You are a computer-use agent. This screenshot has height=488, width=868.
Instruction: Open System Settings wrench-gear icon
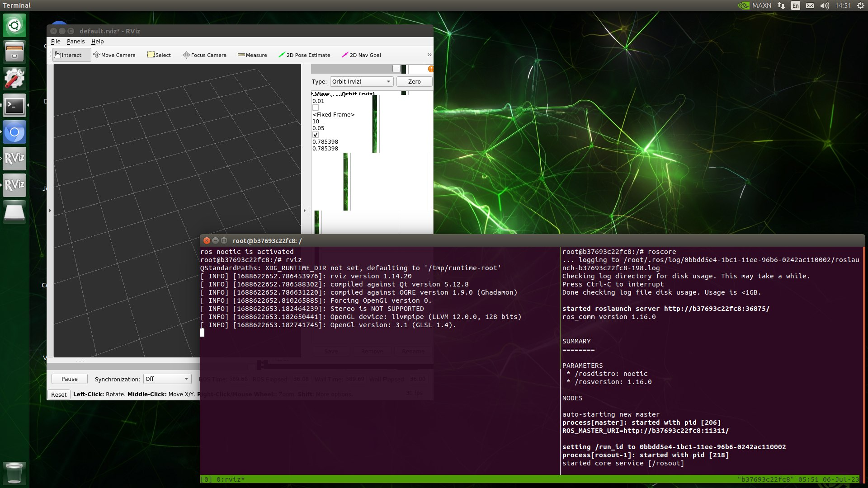pyautogui.click(x=14, y=79)
